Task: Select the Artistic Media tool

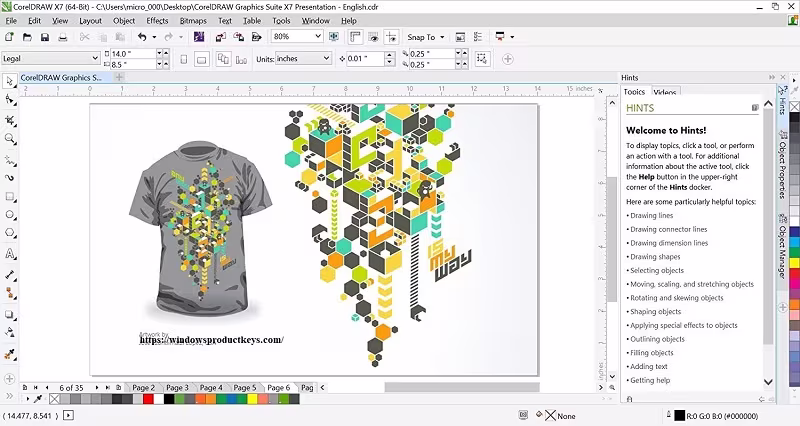Action: tap(10, 178)
